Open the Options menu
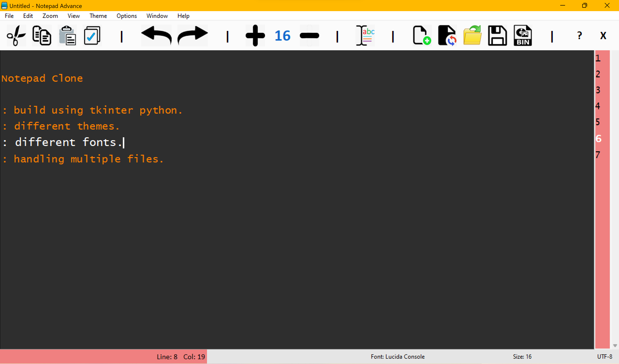 (x=126, y=16)
